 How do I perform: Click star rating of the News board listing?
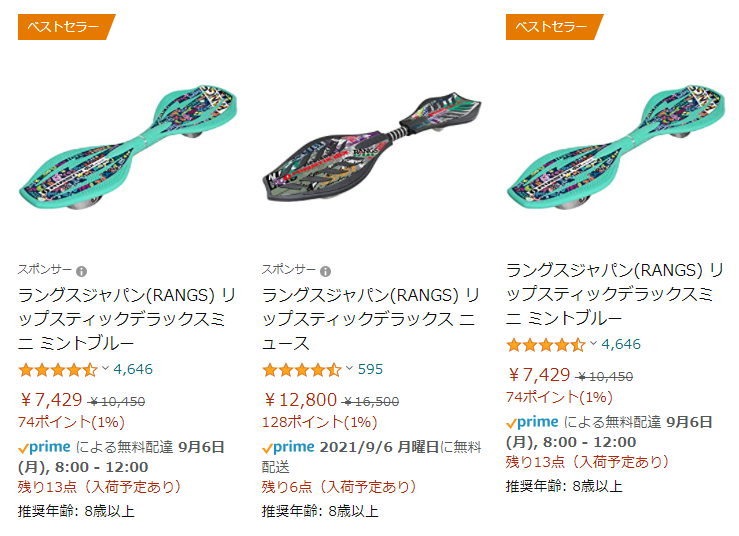302,369
